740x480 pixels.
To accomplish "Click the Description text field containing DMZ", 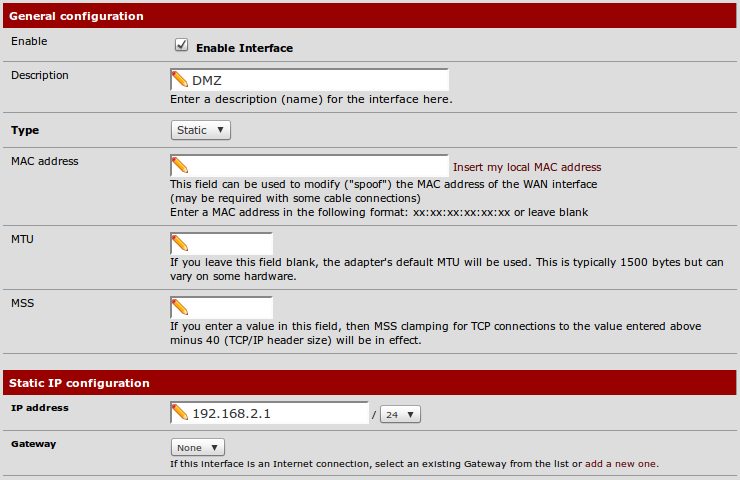I will 318,80.
